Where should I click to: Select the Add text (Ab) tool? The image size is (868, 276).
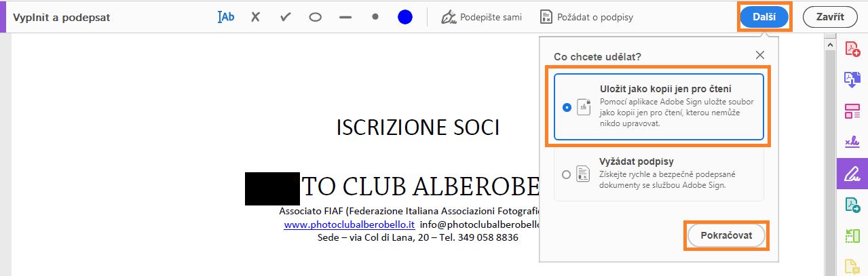(x=226, y=17)
